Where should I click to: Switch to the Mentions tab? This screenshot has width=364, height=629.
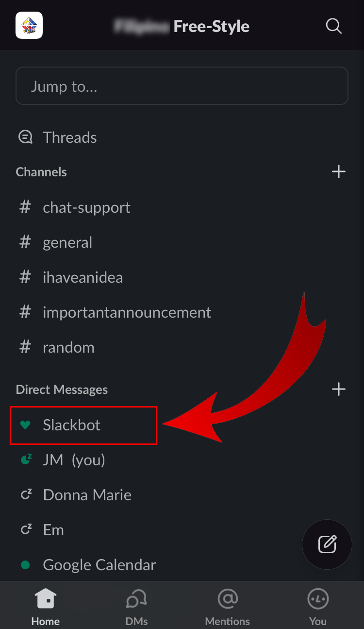click(227, 607)
